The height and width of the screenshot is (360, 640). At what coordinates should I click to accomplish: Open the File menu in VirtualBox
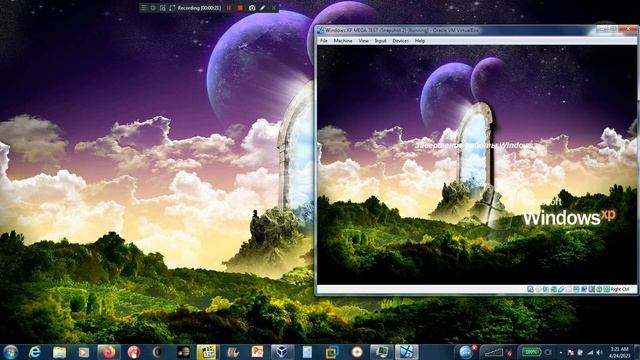point(324,41)
